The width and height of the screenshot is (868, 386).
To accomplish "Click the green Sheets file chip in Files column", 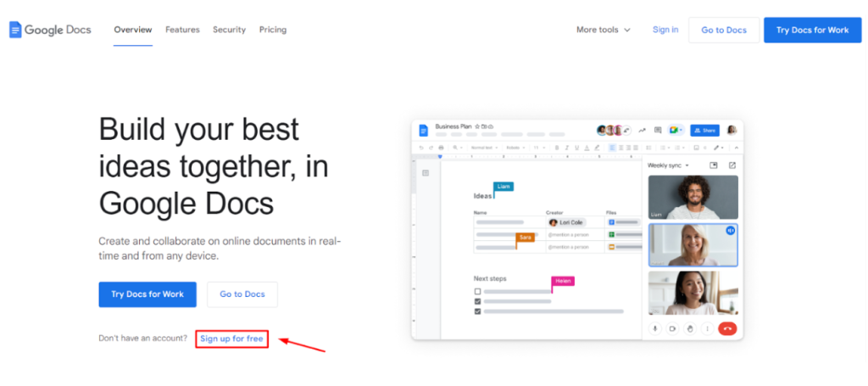I will [x=624, y=235].
